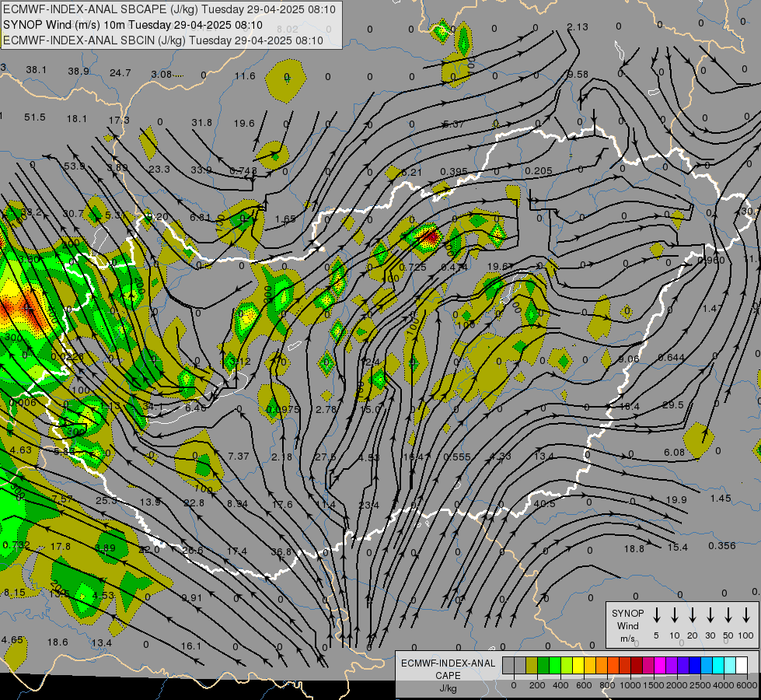Click the map value 9.58

[x=578, y=75]
